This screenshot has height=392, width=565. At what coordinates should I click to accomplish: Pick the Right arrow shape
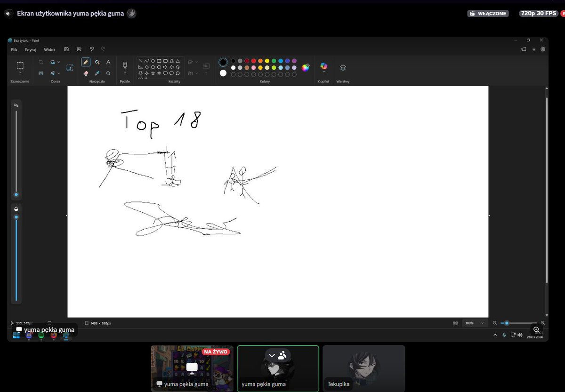(165, 67)
